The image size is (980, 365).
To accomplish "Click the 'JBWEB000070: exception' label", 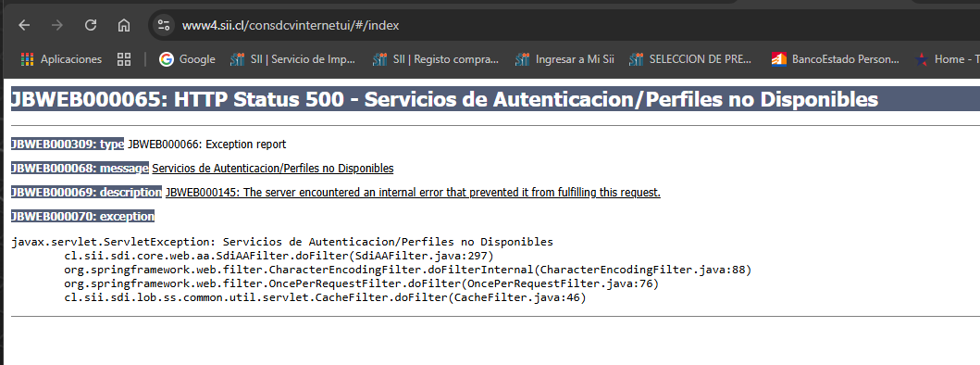I will (82, 216).
